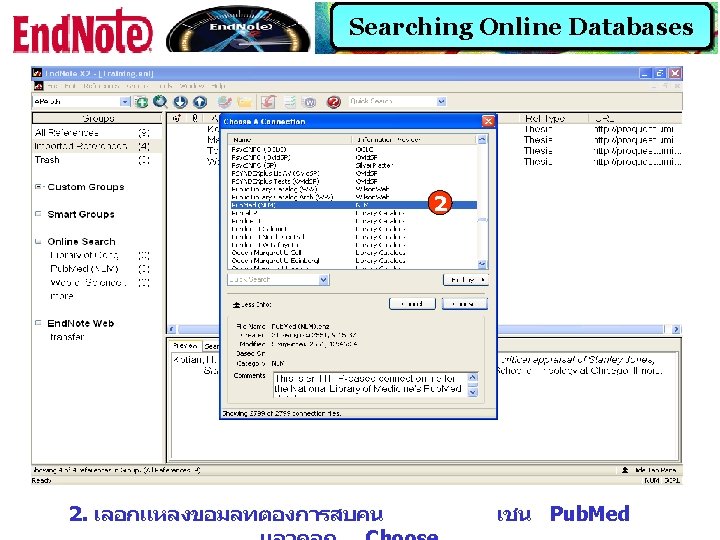Image resolution: width=720 pixels, height=540 pixels.
Task: Click Comments box scroll down arrow
Action: coord(472,392)
